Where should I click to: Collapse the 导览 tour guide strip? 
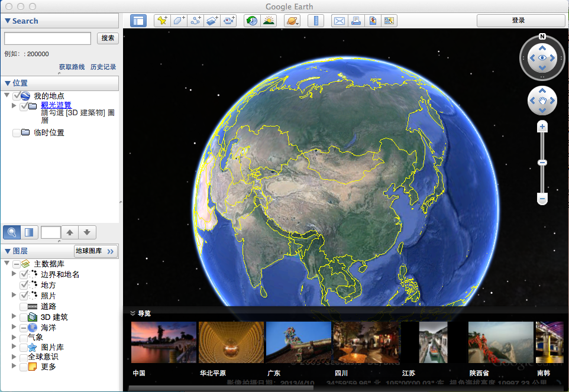(133, 313)
